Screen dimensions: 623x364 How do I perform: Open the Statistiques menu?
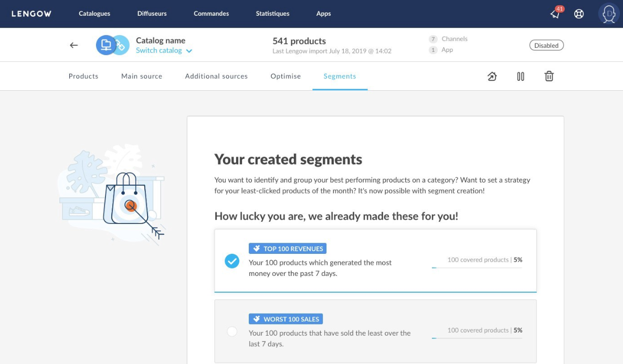(272, 14)
